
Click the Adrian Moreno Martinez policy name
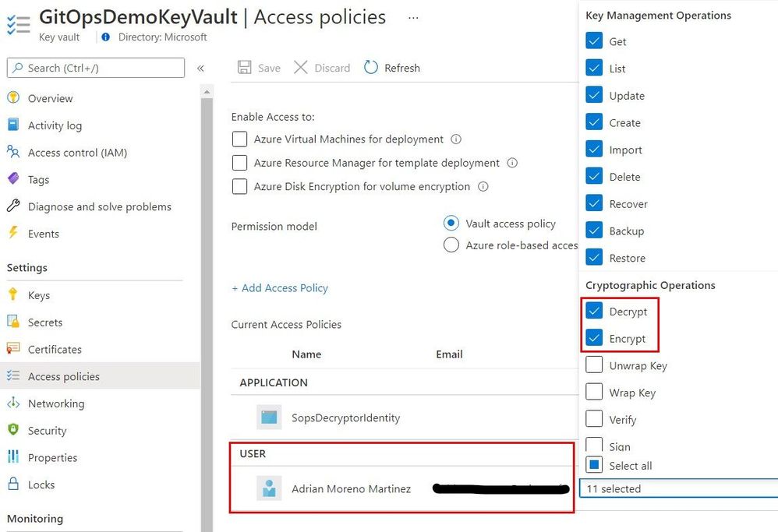click(351, 489)
